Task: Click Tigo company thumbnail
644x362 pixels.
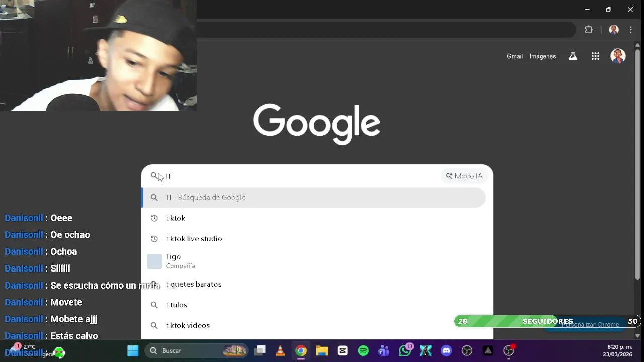Action: [154, 261]
